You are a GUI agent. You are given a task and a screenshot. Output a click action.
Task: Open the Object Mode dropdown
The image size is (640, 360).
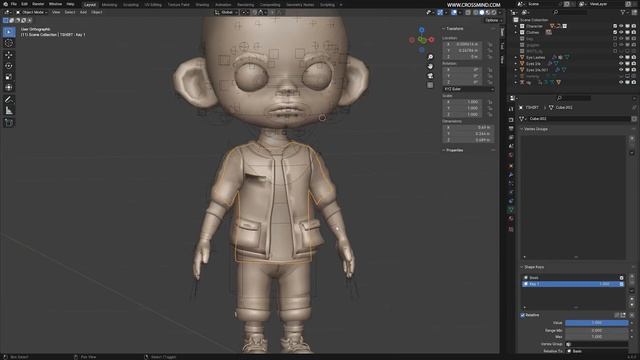pos(32,12)
